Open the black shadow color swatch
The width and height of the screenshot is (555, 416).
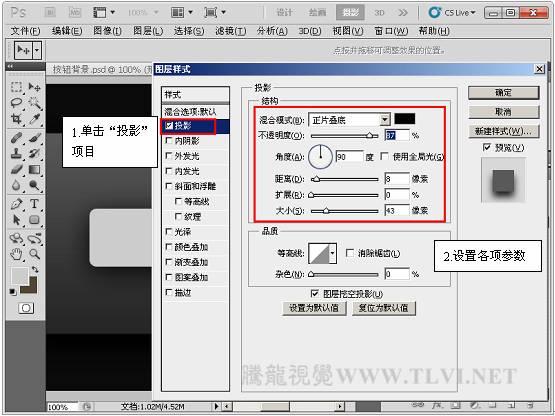click(x=405, y=119)
